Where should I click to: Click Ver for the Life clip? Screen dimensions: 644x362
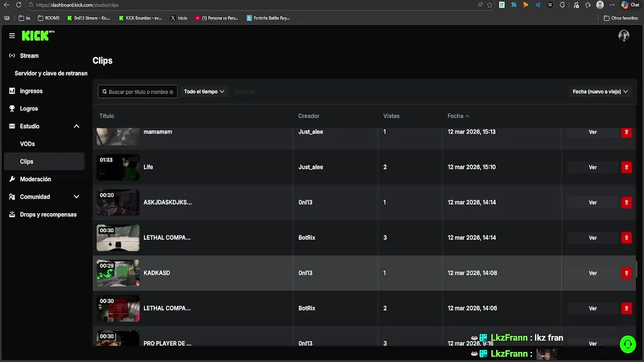pyautogui.click(x=593, y=167)
